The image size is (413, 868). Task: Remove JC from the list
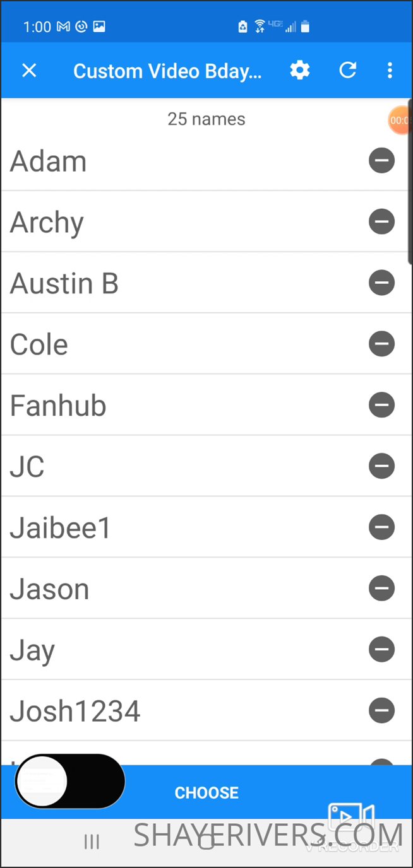(x=381, y=466)
